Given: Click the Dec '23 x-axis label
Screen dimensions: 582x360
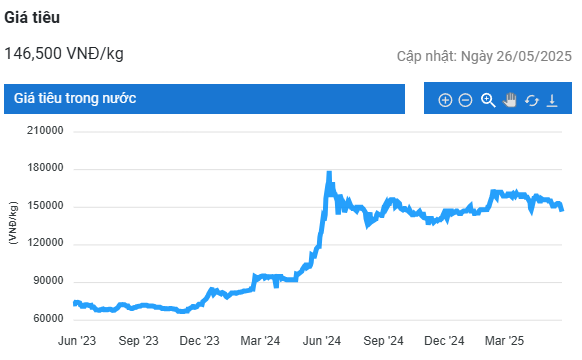Looking at the screenshot, I should pos(199,341).
